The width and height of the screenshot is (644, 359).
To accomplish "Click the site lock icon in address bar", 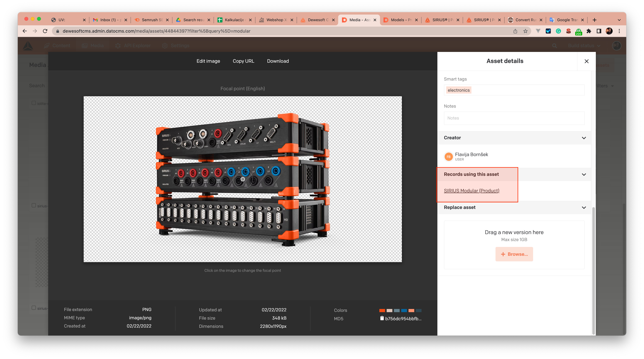I will point(58,31).
